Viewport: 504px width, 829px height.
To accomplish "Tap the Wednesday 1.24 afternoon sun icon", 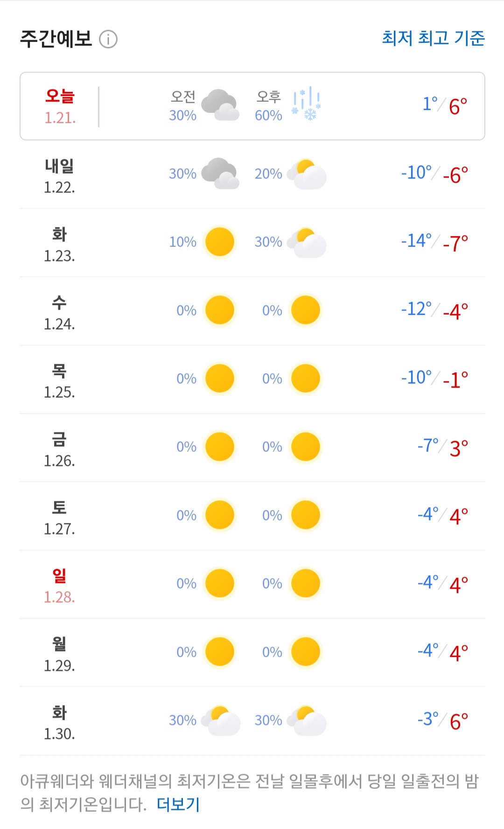I will coord(306,310).
